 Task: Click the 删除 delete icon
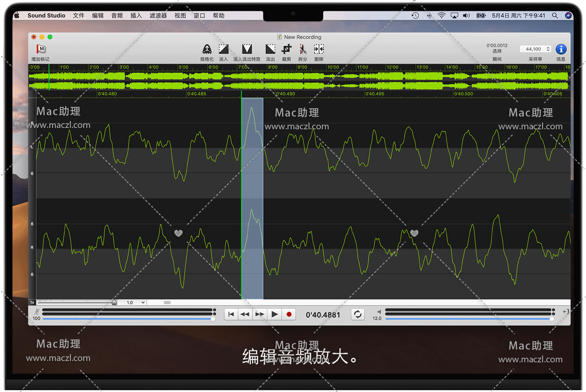coord(319,49)
